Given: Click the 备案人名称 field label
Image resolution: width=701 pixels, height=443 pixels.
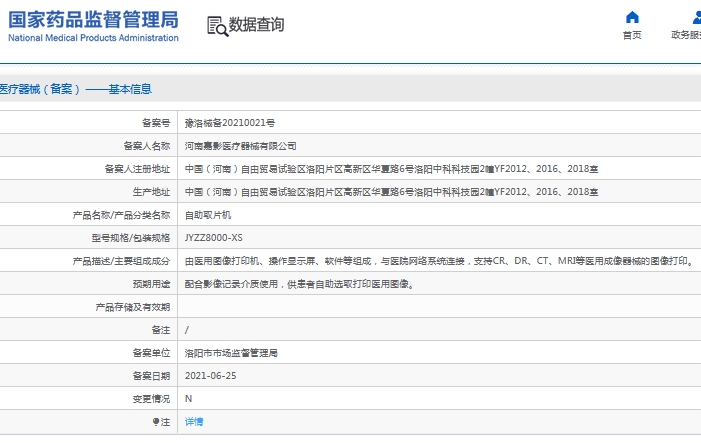Looking at the screenshot, I should coord(147,146).
